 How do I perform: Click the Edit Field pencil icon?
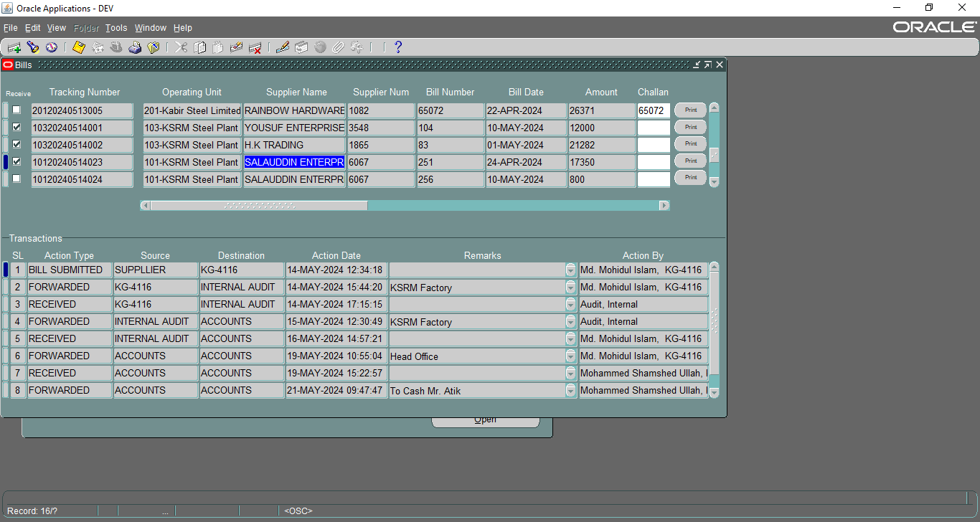pos(283,47)
